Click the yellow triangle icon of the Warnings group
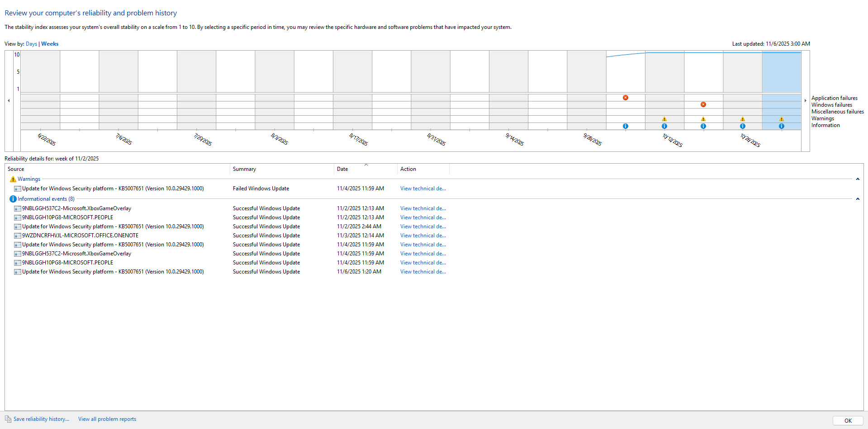The width and height of the screenshot is (868, 429). 13,179
